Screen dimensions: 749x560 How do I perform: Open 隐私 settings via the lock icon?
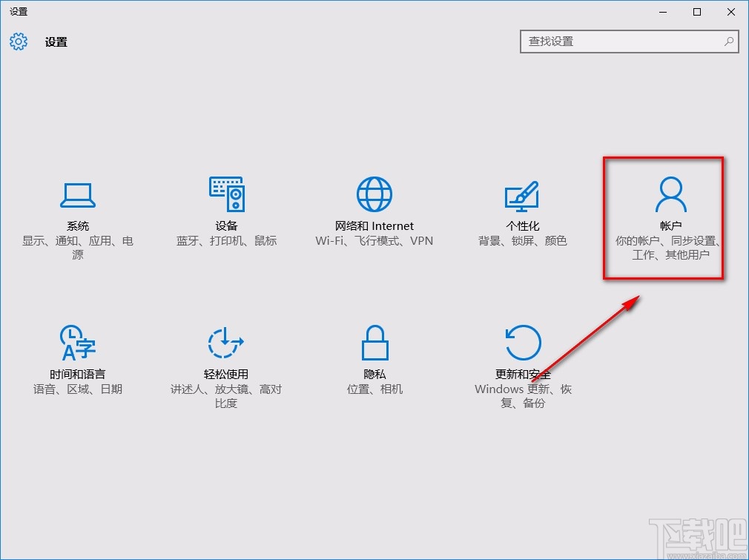[374, 343]
